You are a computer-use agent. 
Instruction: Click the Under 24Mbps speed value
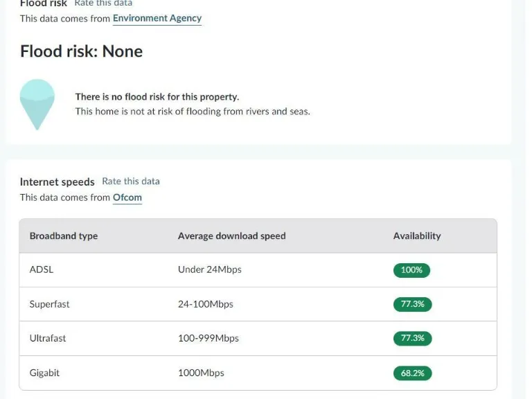click(209, 269)
